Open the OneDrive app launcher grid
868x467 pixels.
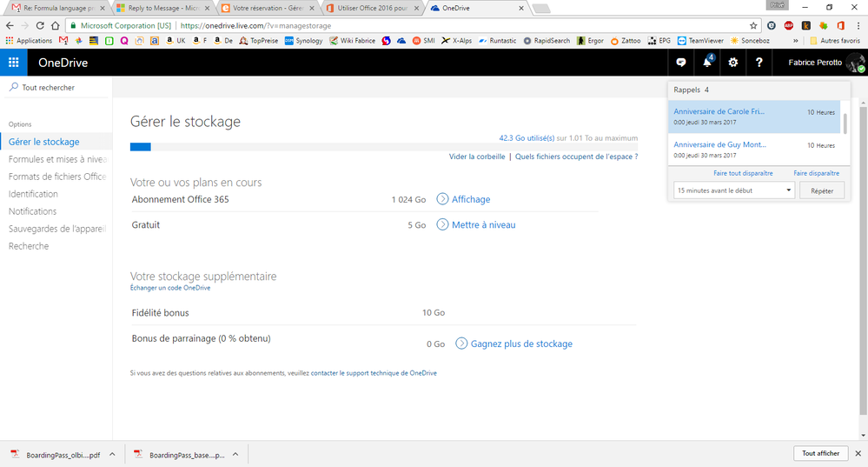(13, 63)
